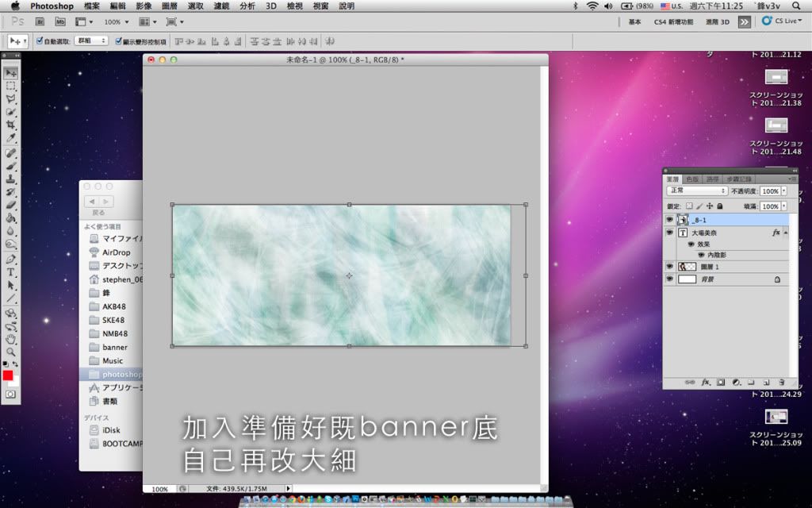The height and width of the screenshot is (508, 812).
Task: Open the 群組 auto-select dropdown
Action: (x=91, y=41)
